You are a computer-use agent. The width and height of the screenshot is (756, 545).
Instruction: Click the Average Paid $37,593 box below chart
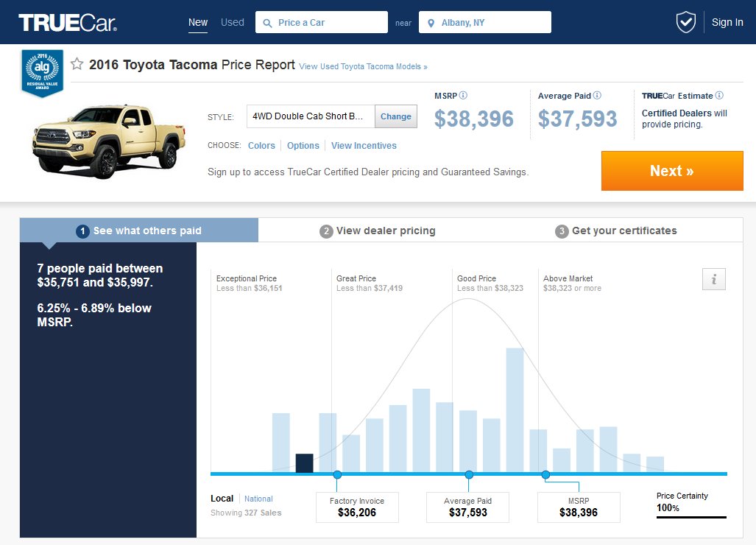point(467,507)
